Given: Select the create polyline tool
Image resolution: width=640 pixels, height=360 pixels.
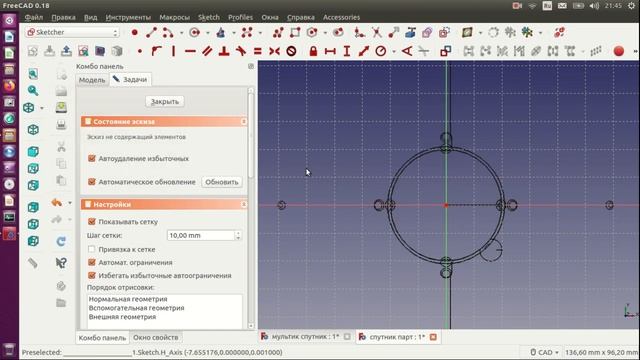Looking at the screenshot, I should coord(278,32).
